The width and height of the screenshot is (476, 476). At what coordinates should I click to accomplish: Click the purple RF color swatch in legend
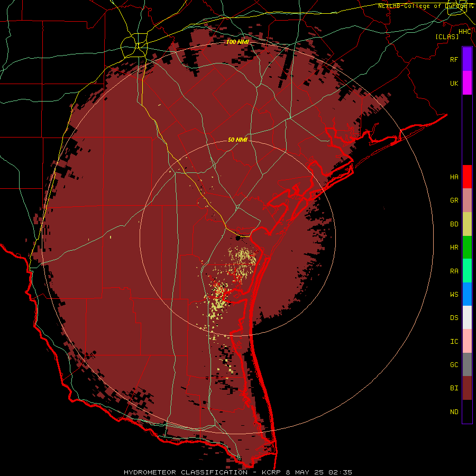click(x=467, y=59)
